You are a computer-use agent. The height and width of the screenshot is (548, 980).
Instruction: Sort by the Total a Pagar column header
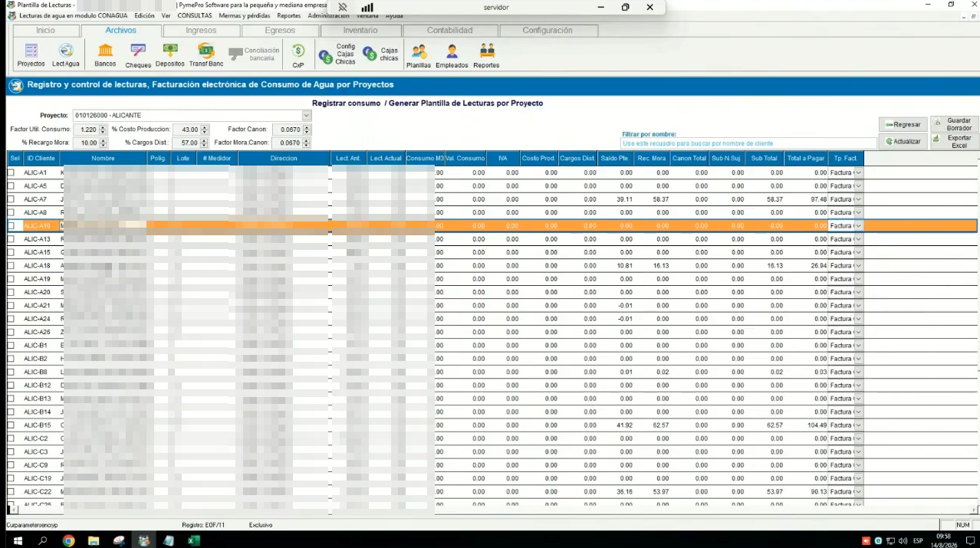805,159
